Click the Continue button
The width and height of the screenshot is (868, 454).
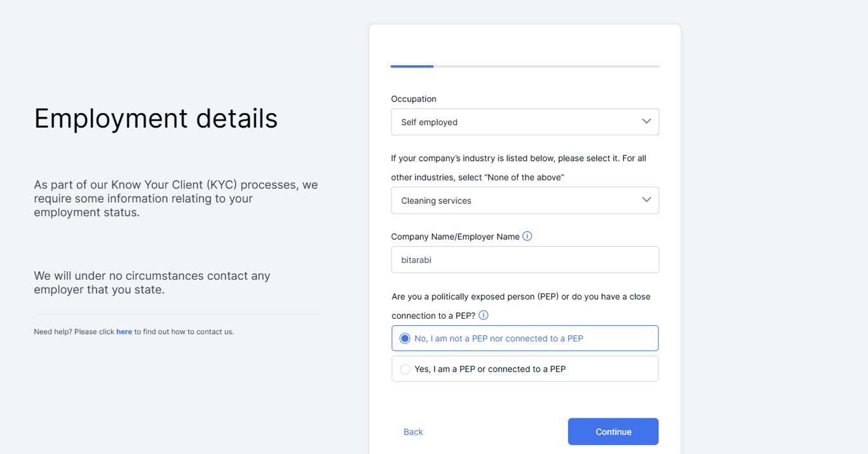613,432
